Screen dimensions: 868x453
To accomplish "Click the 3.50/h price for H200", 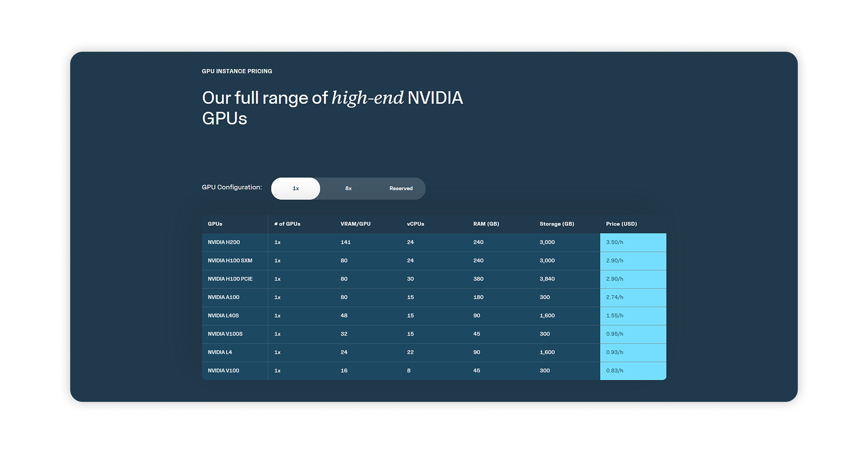I will pyautogui.click(x=614, y=242).
